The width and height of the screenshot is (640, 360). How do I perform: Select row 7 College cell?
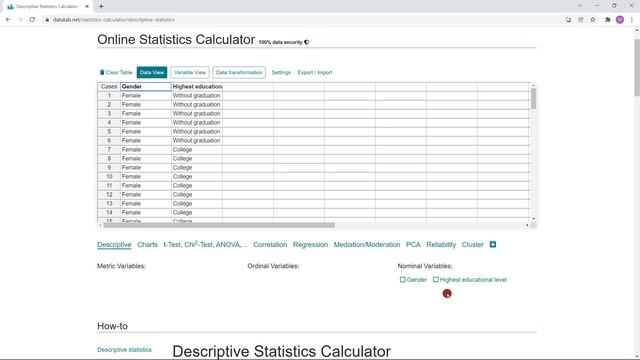pyautogui.click(x=197, y=149)
